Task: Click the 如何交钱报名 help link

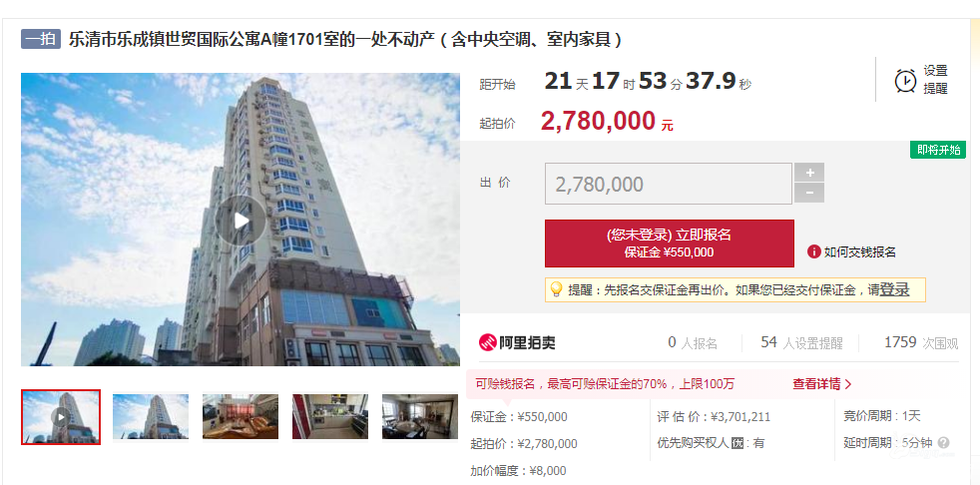Action: [860, 251]
